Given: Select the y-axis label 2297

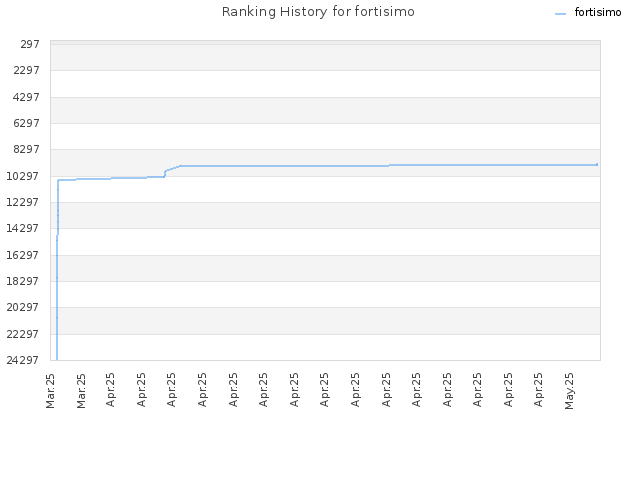Looking at the screenshot, I should point(27,71).
